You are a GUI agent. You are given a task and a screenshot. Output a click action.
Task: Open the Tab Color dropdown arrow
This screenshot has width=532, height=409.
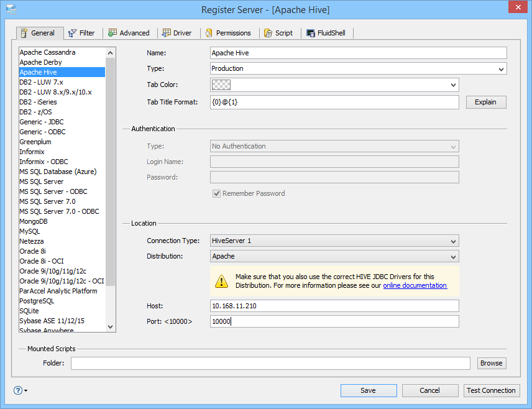coord(453,85)
